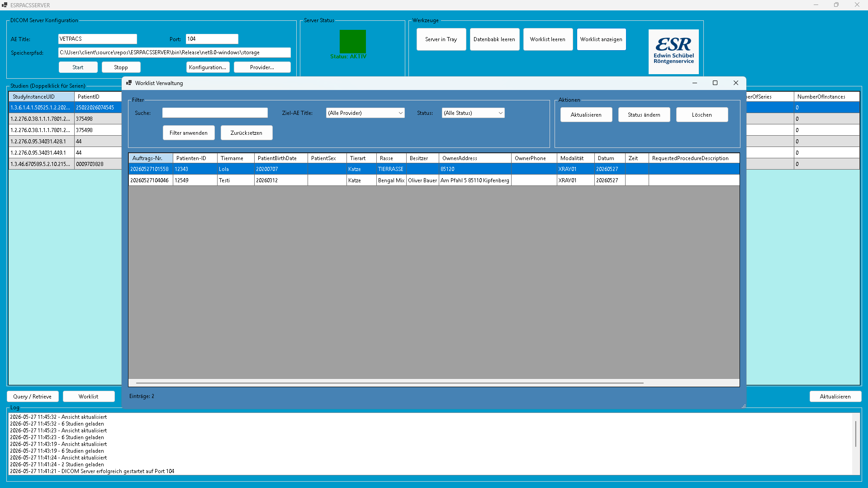
Task: Click the ESRPACSSERVER title bar icon
Action: tap(5, 5)
